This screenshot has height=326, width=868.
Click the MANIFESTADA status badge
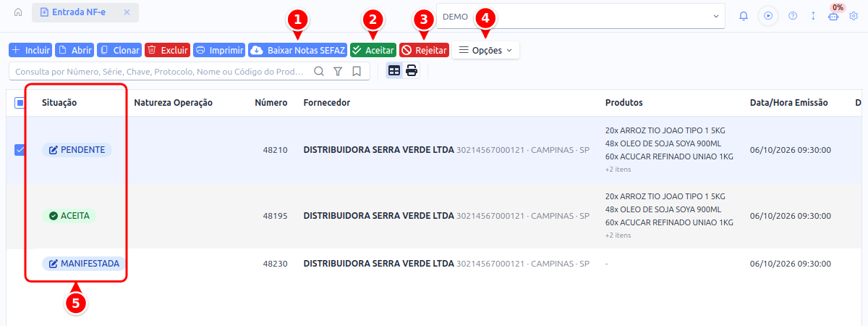pyautogui.click(x=84, y=264)
